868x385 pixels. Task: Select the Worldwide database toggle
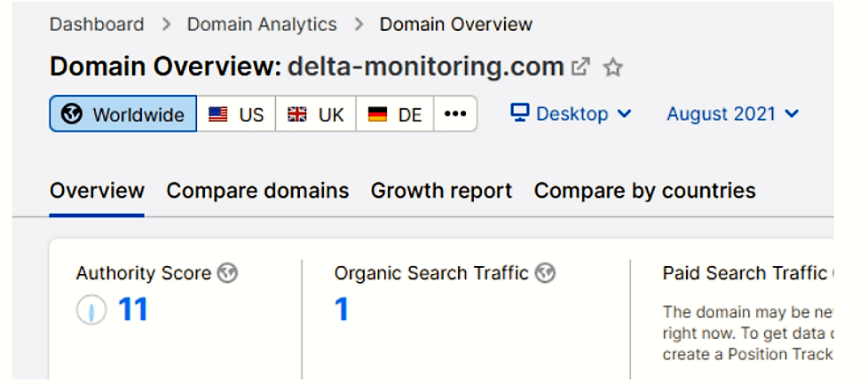(x=122, y=114)
